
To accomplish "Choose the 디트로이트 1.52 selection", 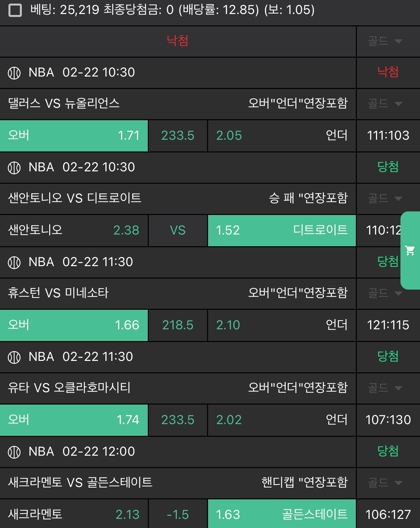I will click(282, 230).
